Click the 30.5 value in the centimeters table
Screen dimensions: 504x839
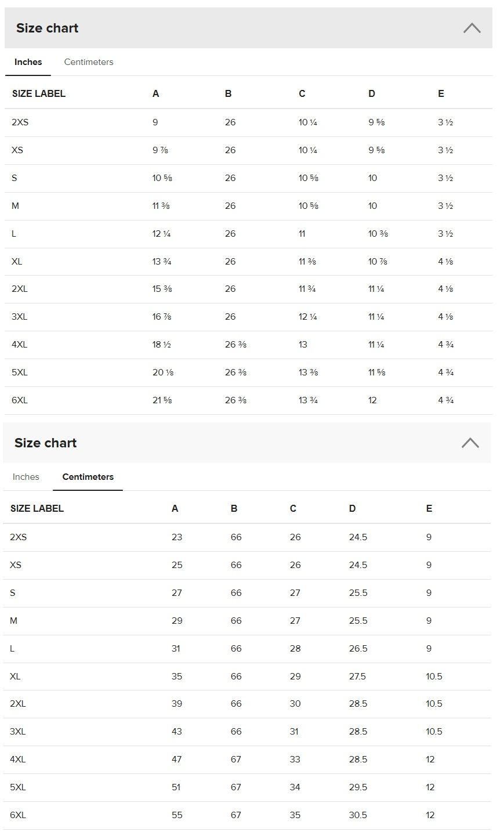pos(358,815)
